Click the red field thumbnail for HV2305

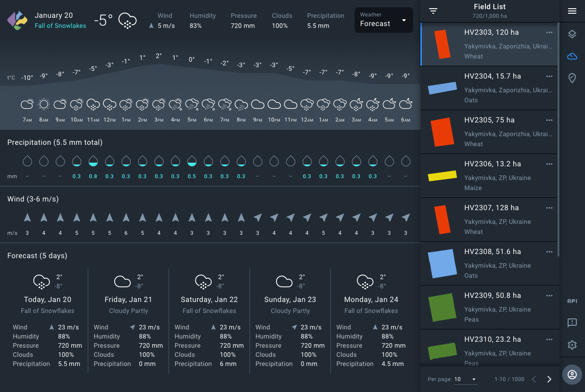[x=442, y=132]
